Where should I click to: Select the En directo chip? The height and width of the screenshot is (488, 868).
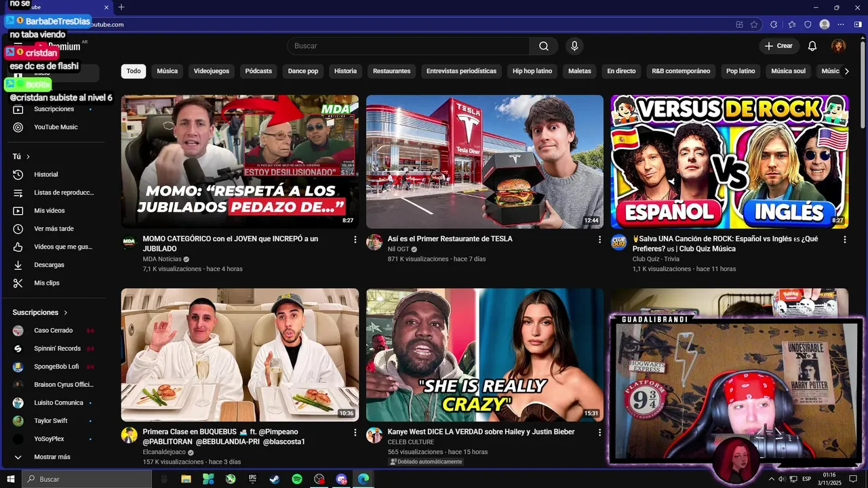[621, 71]
